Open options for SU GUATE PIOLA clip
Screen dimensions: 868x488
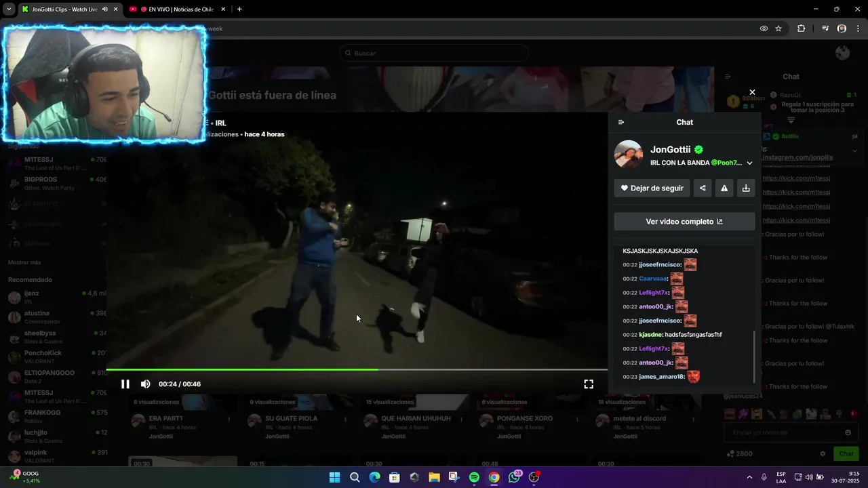pos(346,420)
